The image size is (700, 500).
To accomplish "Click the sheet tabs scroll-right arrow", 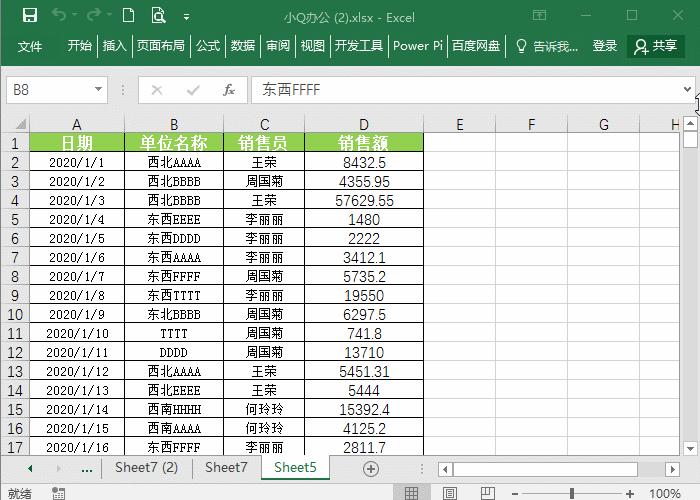I will [x=58, y=468].
